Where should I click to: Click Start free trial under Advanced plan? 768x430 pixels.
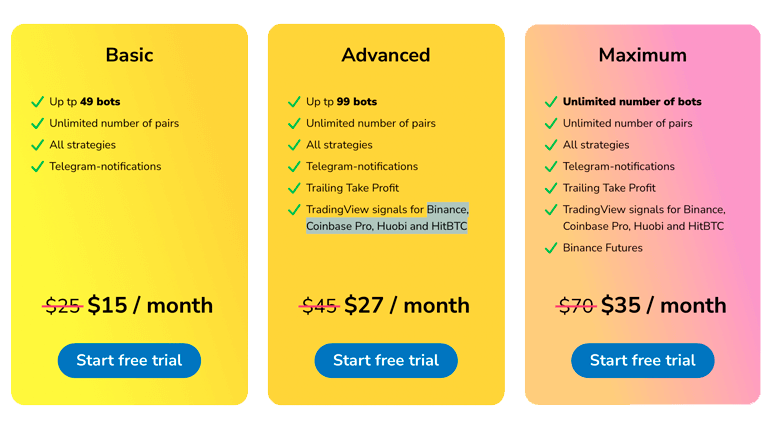(x=386, y=360)
